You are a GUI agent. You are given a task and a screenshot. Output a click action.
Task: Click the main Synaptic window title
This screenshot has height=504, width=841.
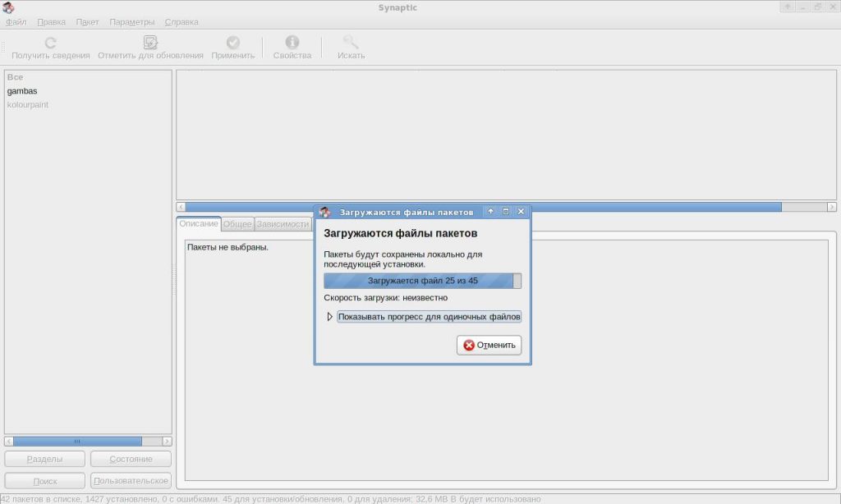tap(398, 7)
